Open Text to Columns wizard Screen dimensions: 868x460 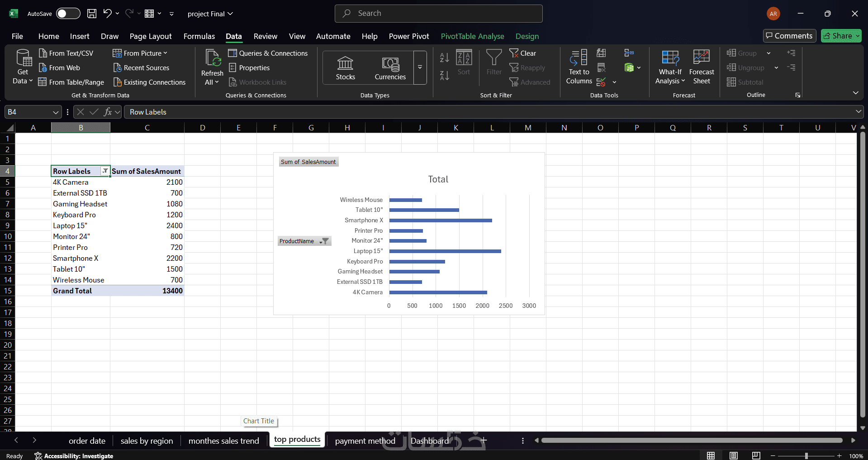(x=579, y=67)
